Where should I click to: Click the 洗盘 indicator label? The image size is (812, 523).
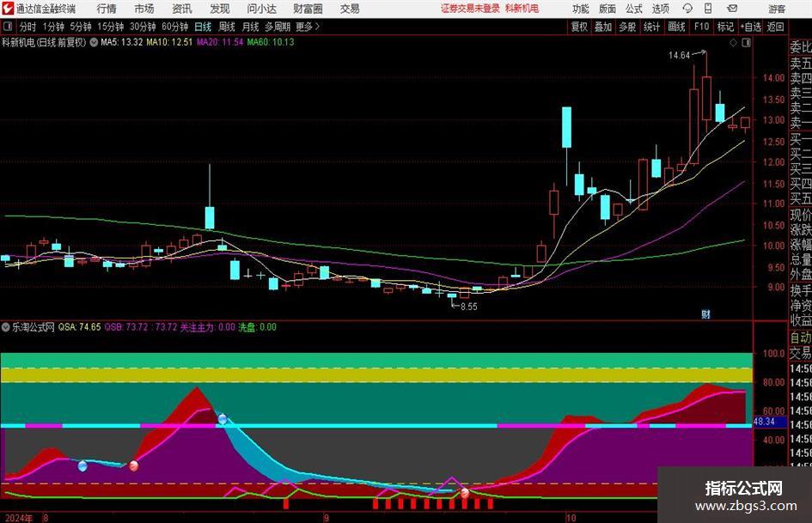click(x=258, y=327)
